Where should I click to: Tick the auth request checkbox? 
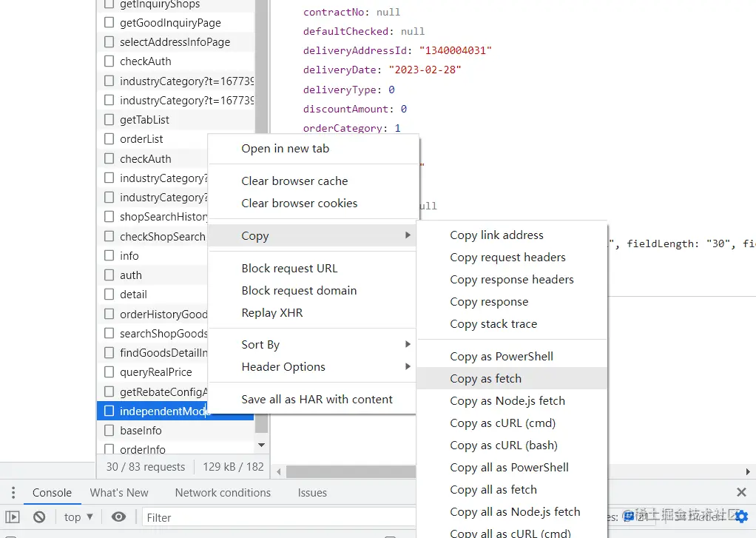pyautogui.click(x=109, y=275)
